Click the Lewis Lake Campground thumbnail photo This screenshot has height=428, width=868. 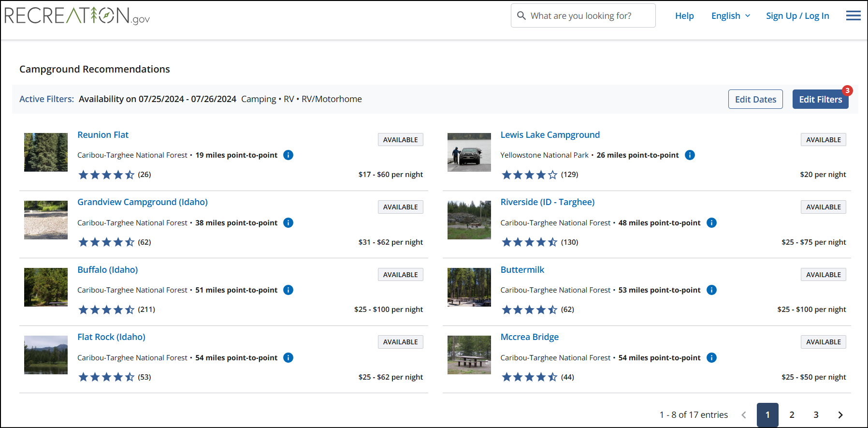469,152
